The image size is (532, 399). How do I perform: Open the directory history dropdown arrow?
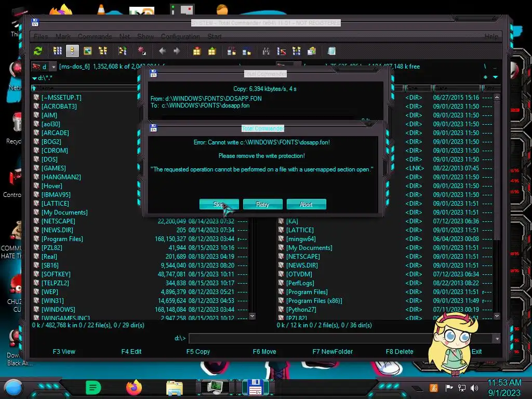(495, 77)
